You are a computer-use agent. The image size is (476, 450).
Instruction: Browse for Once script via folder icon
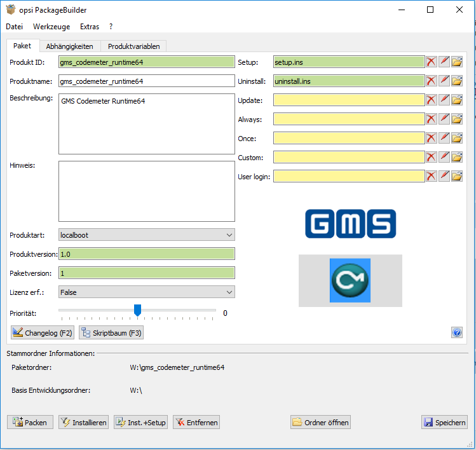tap(457, 139)
